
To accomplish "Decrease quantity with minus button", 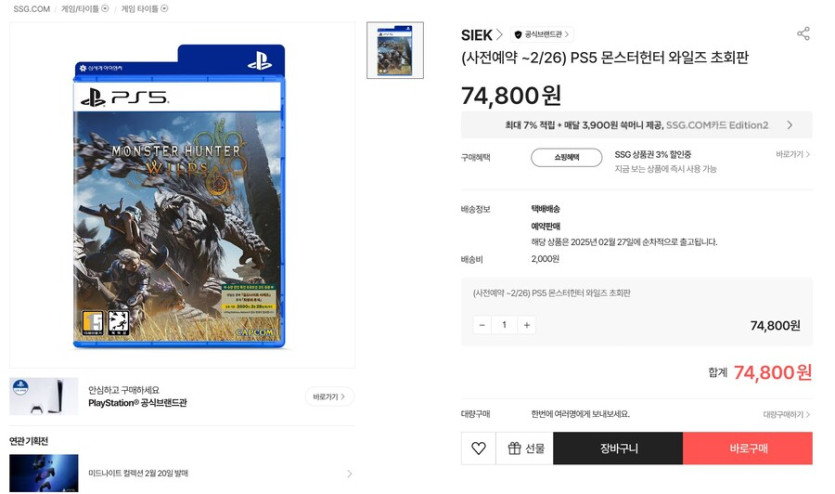I will click(x=482, y=325).
